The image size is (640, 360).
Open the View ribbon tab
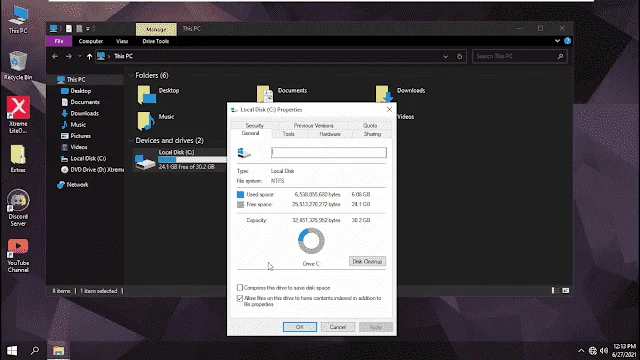122,41
